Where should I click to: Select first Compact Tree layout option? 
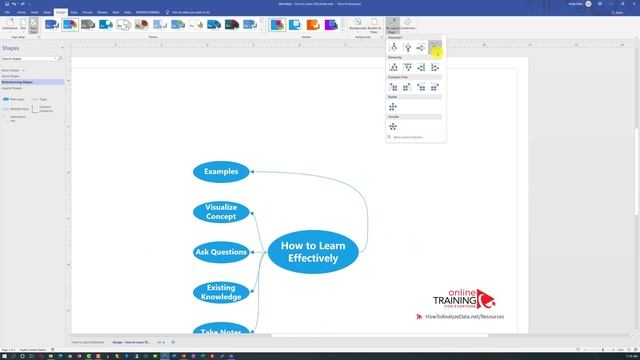(393, 87)
